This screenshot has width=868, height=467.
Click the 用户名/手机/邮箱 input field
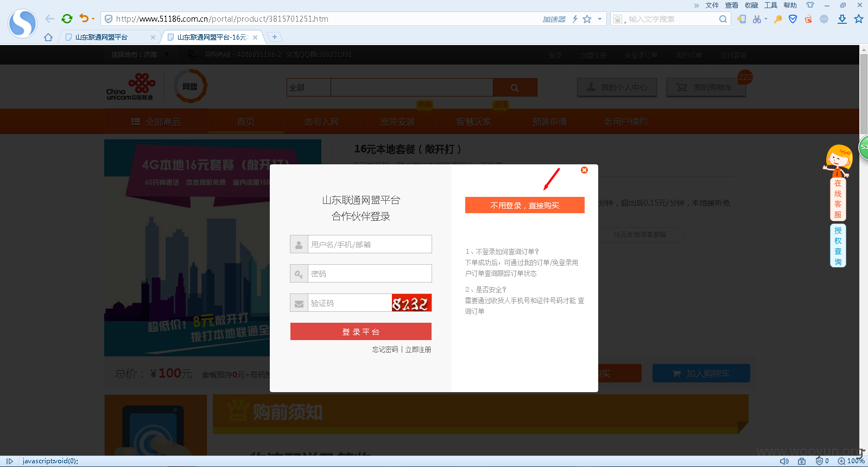[x=370, y=244]
